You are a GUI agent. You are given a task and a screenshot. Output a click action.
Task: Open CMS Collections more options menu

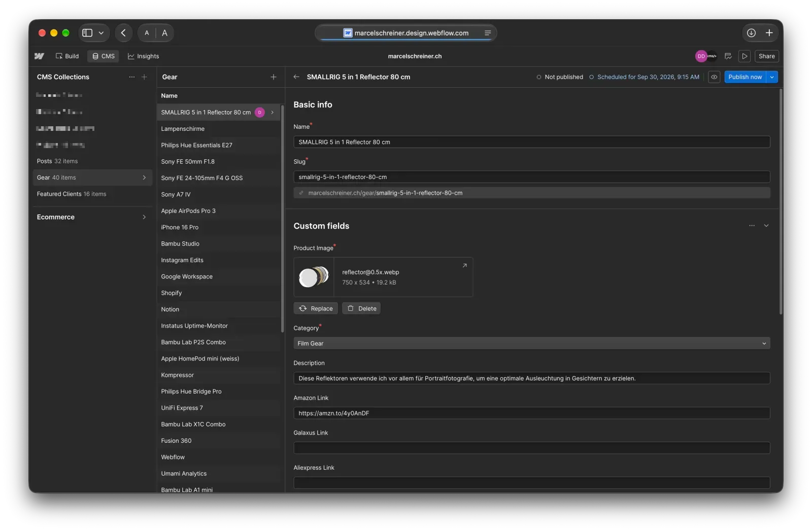click(132, 77)
